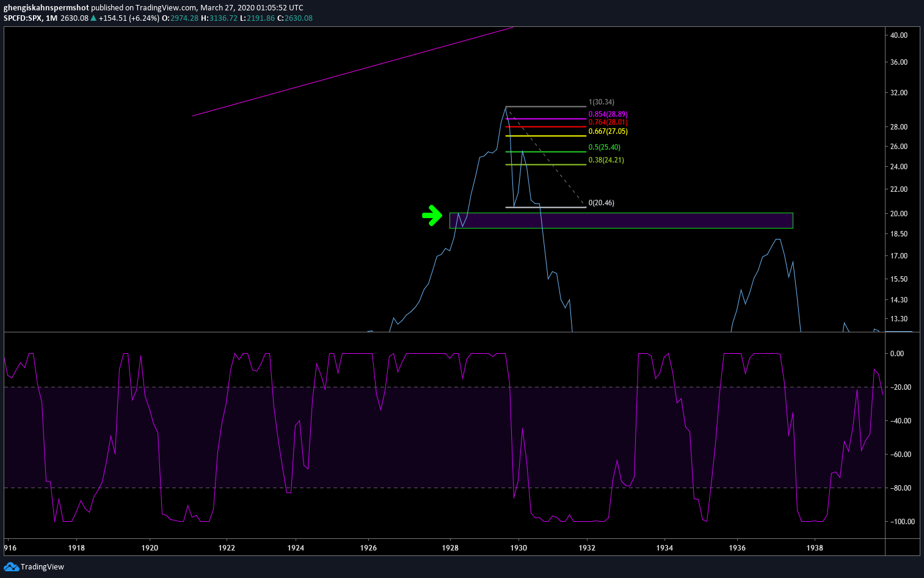Click the 1934 time axis label
The image size is (924, 578).
(x=664, y=548)
